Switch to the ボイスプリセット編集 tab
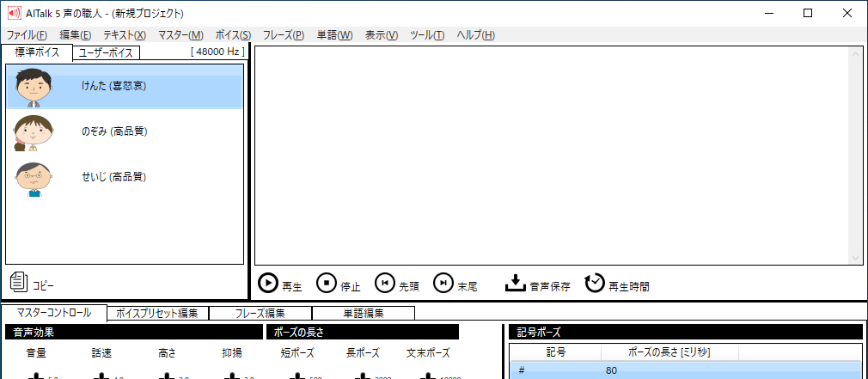This screenshot has height=379, width=868. [x=157, y=313]
